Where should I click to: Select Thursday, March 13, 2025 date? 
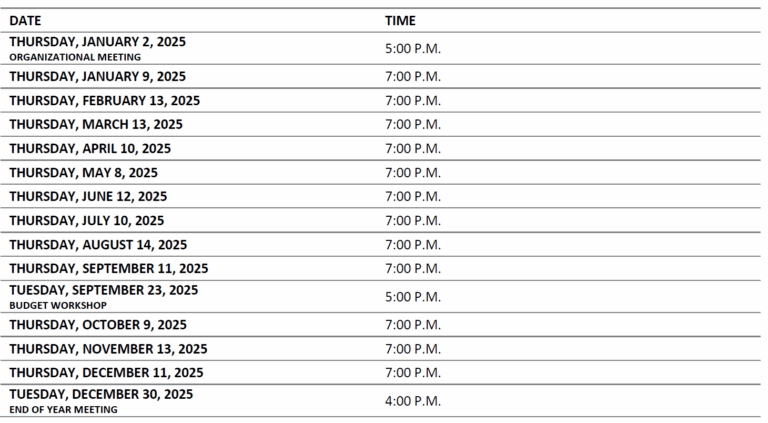tap(96, 124)
